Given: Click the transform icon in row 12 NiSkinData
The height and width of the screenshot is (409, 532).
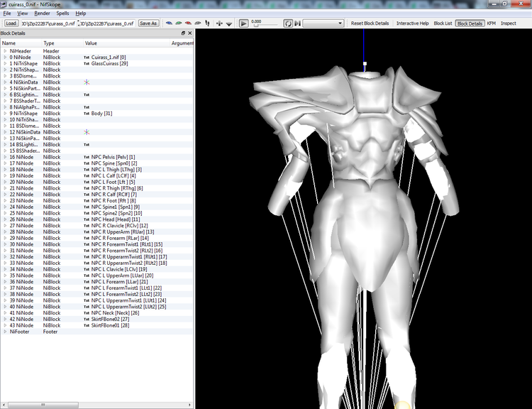Looking at the screenshot, I should 87,132.
